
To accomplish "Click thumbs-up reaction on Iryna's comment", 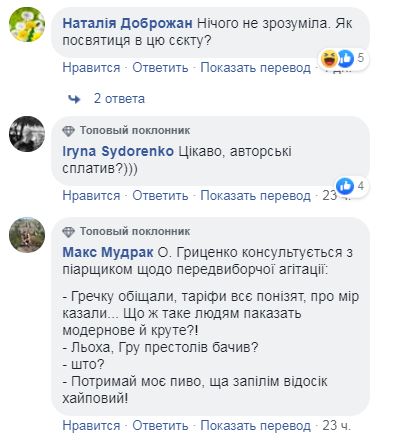I will (345, 186).
